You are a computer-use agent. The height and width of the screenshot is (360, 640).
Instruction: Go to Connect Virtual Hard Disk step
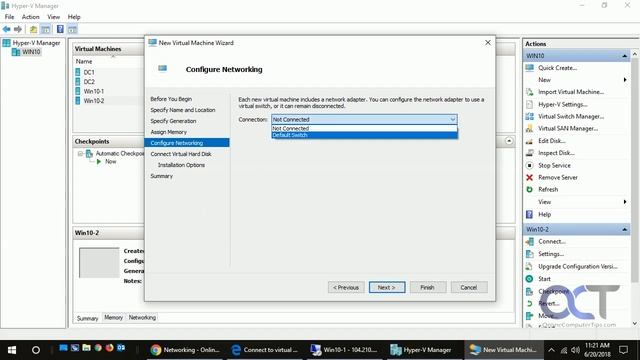[x=181, y=154]
